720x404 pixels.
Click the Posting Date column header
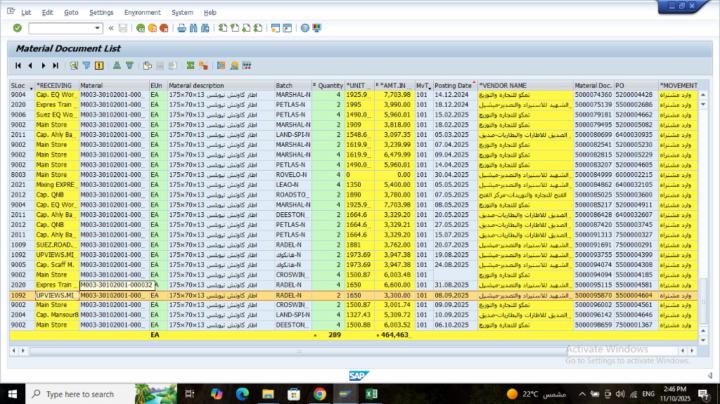(x=453, y=86)
